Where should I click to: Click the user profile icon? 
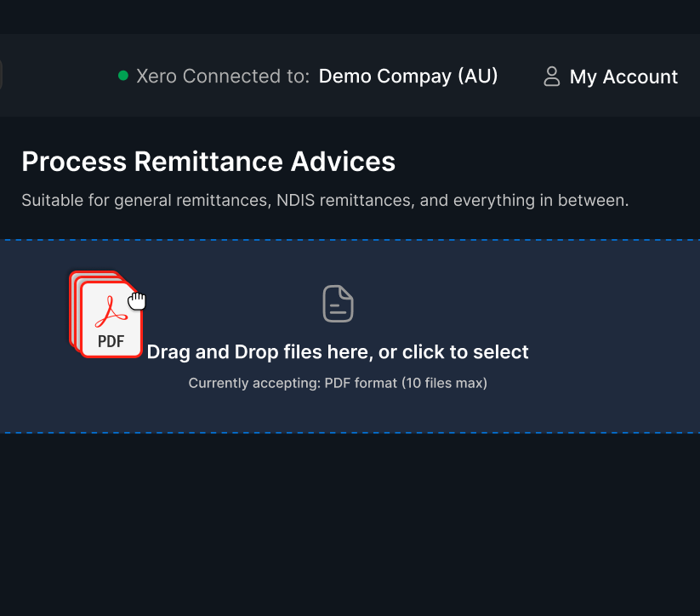552,77
